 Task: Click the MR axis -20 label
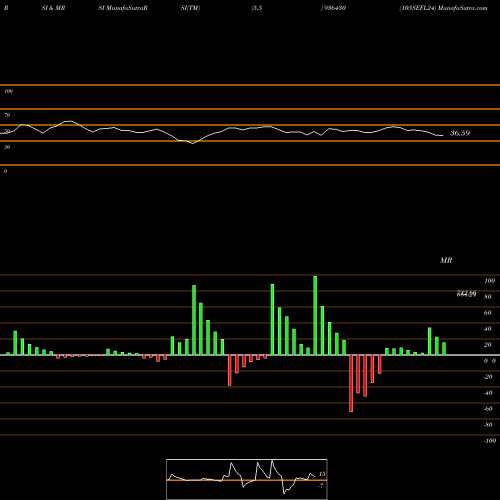pos(488,377)
